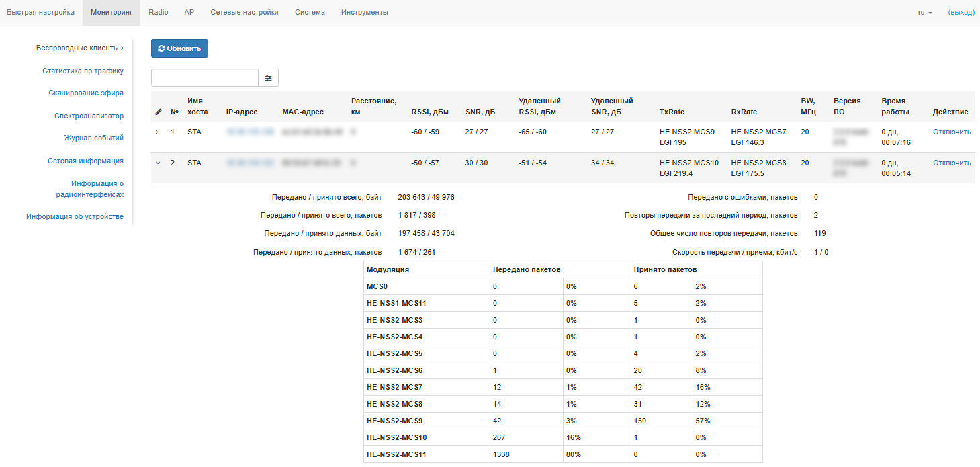Open Сетевая информация in sidebar
The image size is (980, 467).
85,161
